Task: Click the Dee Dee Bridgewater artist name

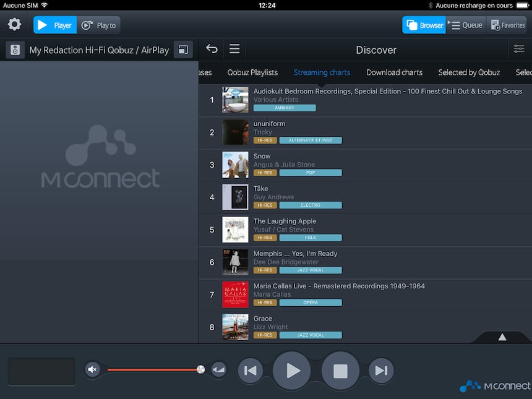Action: tap(286, 262)
